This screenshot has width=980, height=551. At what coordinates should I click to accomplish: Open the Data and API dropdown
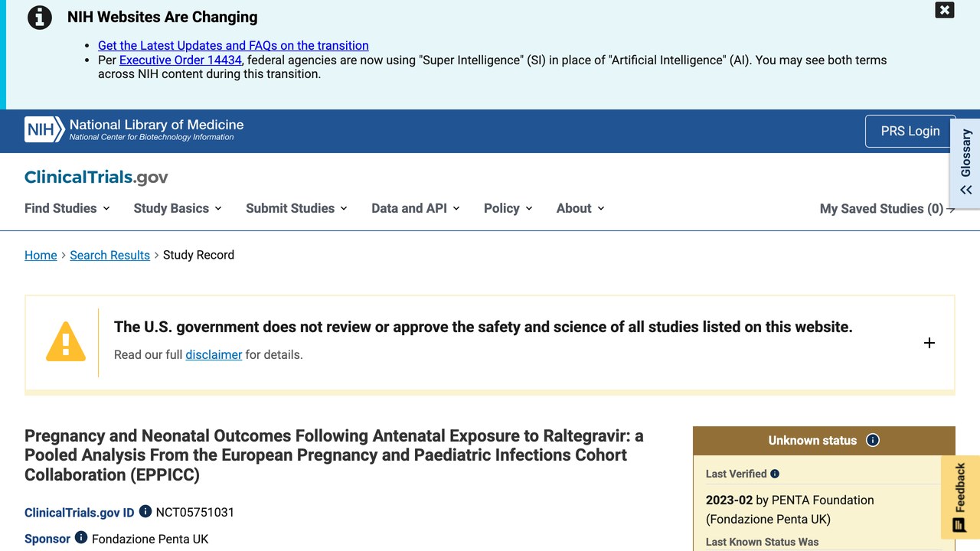(x=416, y=208)
